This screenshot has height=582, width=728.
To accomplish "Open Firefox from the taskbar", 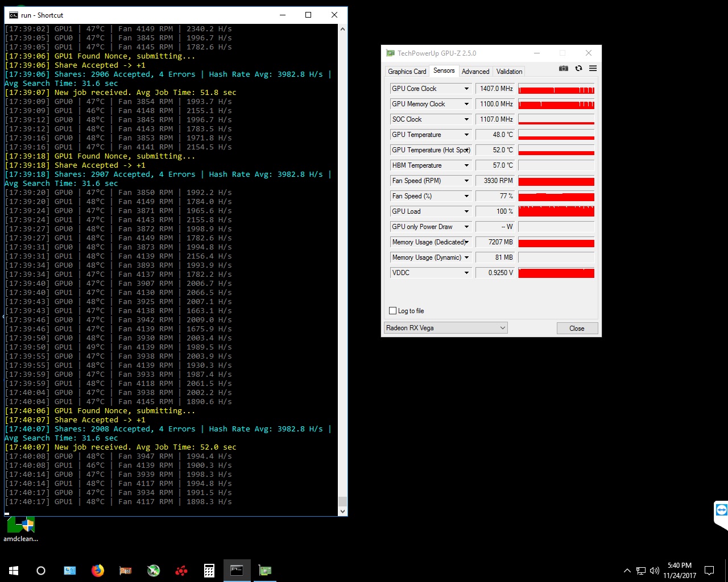I will tap(98, 570).
